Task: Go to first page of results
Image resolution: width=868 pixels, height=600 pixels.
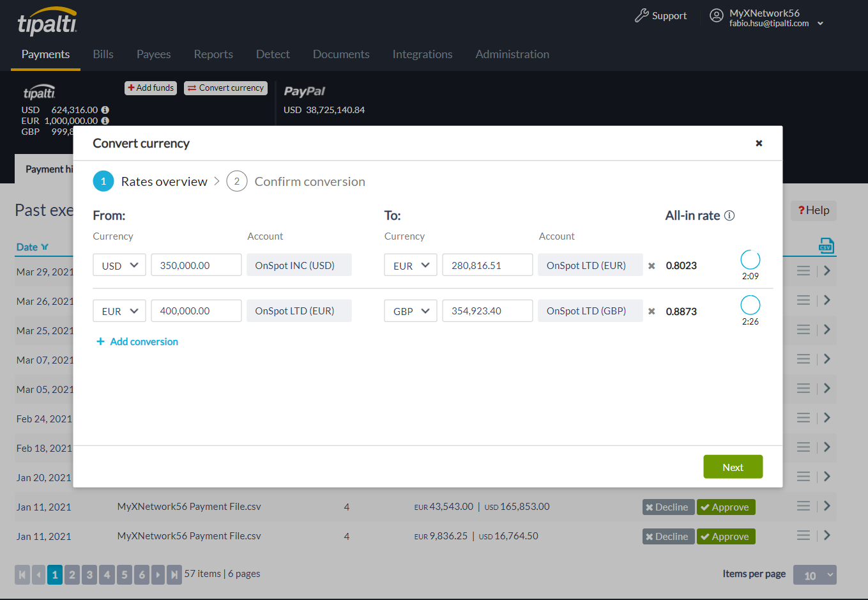Action: [x=22, y=574]
